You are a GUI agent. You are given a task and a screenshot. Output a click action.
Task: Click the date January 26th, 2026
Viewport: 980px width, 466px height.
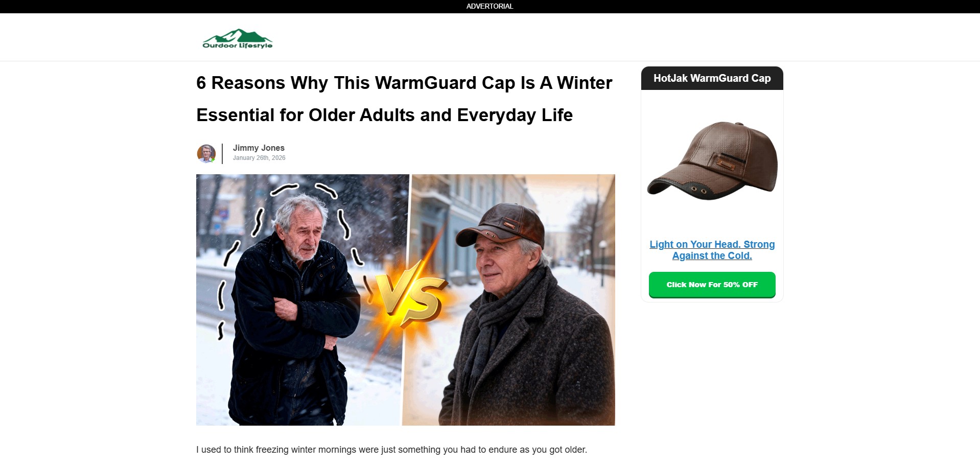259,158
